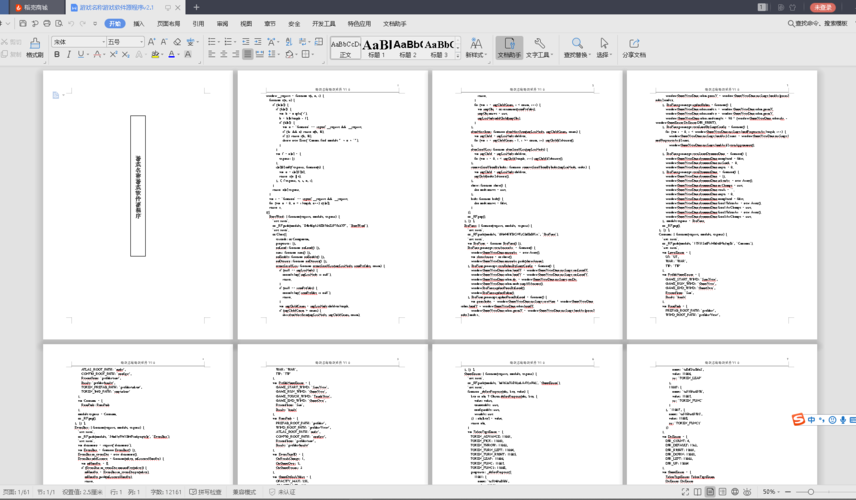Click center alignment icon

[x=224, y=54]
